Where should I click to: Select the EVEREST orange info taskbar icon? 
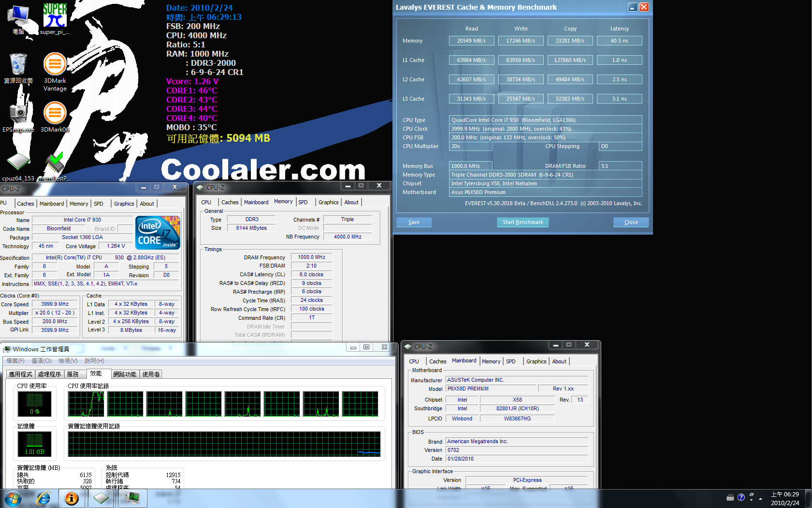(72, 498)
